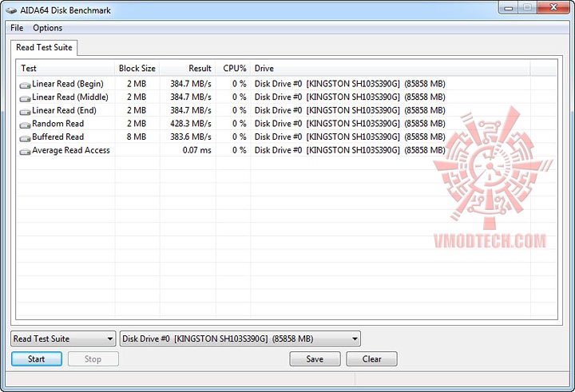Select the Random Read row text
Screen dimensions: 575x392
tap(58, 124)
